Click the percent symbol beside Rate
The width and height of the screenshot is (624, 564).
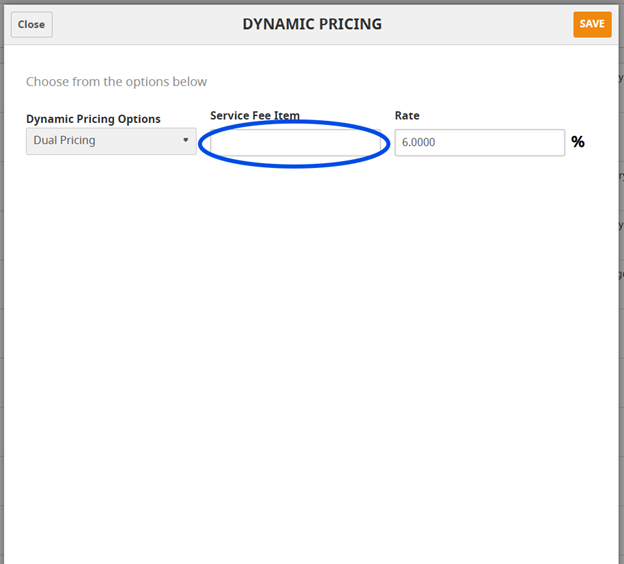click(x=577, y=142)
